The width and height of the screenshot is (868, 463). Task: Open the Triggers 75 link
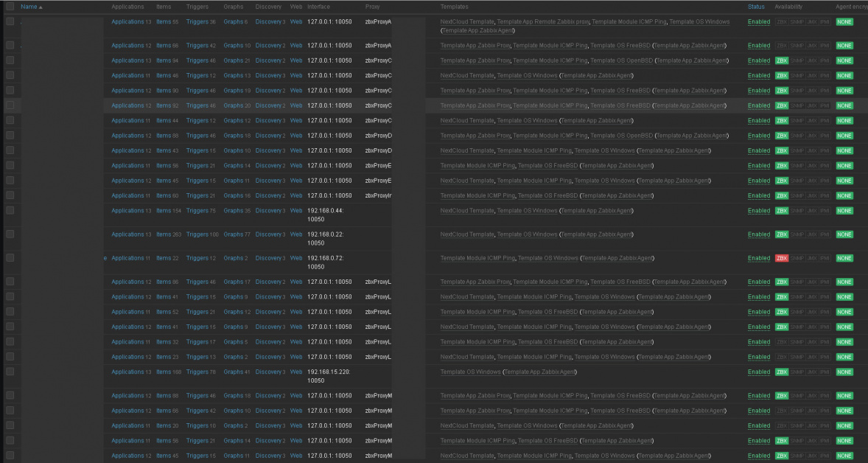tap(201, 210)
